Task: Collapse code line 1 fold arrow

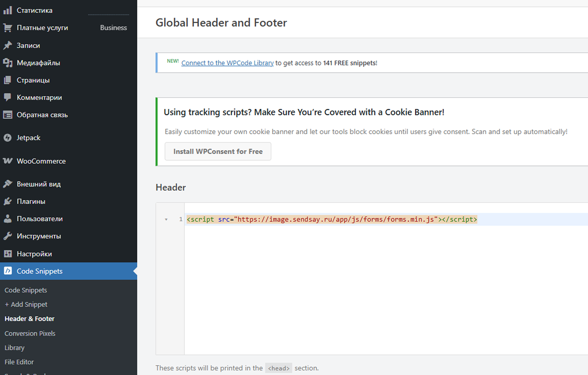Action: [x=166, y=219]
